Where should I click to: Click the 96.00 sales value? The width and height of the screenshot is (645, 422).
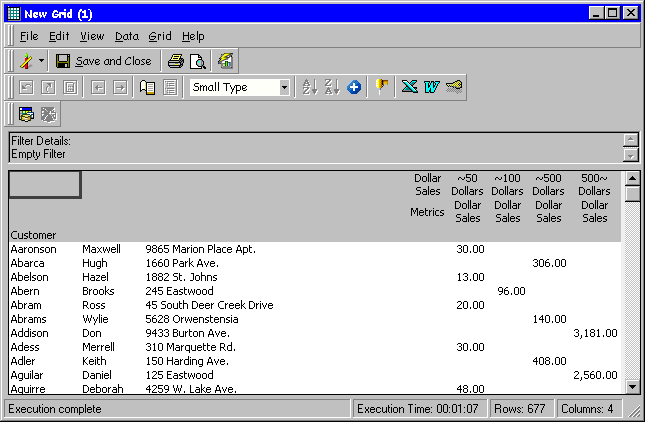[511, 291]
